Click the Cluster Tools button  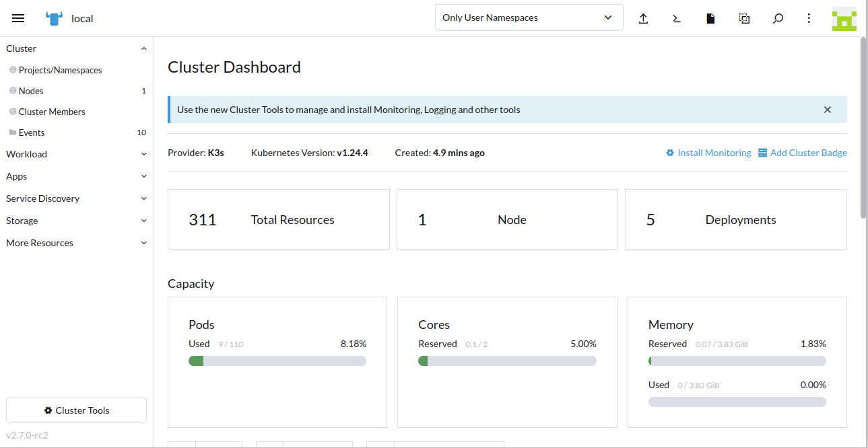coord(76,410)
